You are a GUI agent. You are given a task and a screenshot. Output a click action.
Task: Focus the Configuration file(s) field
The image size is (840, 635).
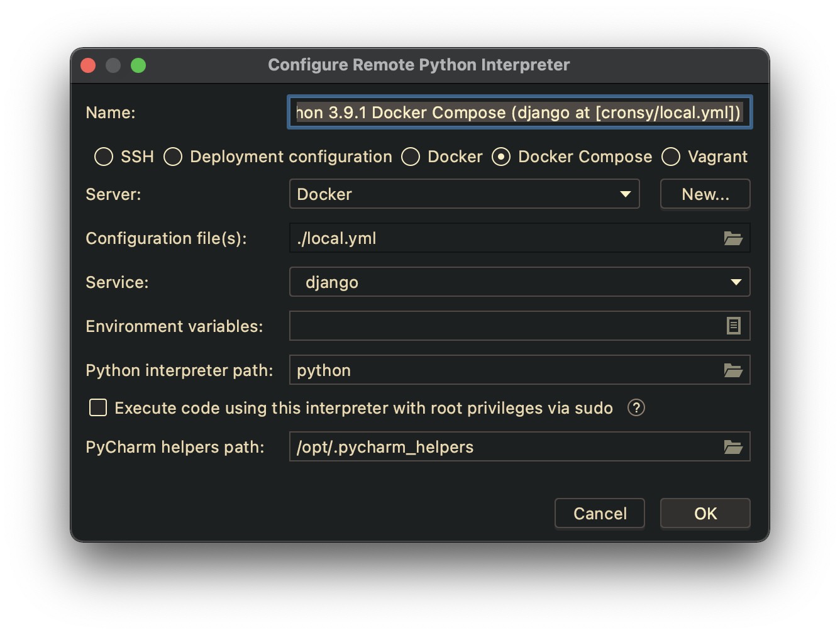click(503, 238)
